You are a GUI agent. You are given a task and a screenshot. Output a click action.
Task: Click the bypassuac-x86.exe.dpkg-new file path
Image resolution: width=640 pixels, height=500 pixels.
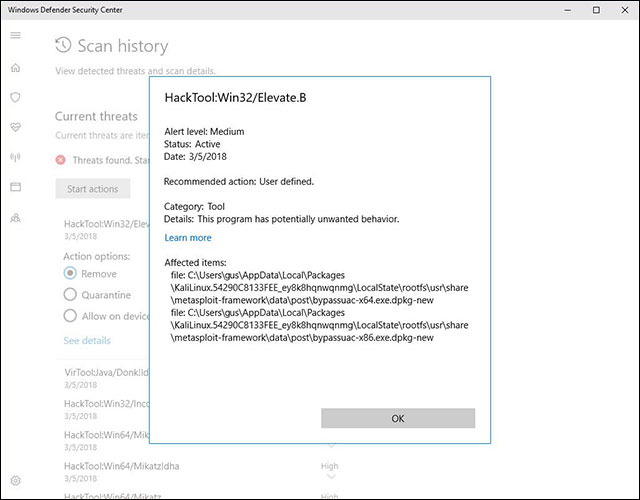319,325
